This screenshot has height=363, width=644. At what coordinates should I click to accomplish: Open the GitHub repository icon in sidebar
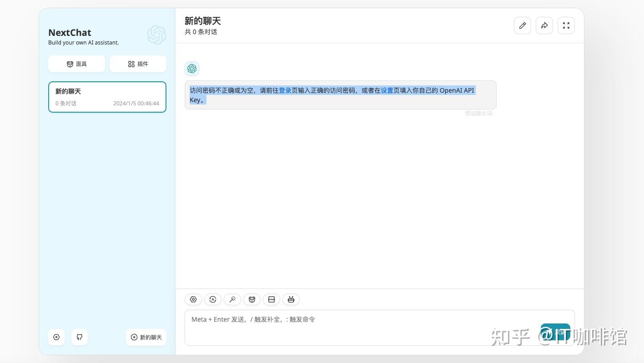click(x=80, y=337)
